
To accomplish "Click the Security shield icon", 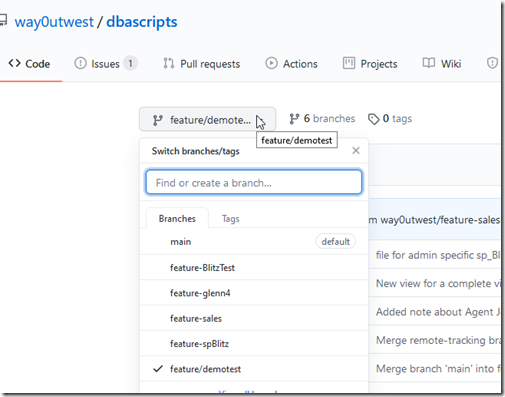I will (492, 63).
